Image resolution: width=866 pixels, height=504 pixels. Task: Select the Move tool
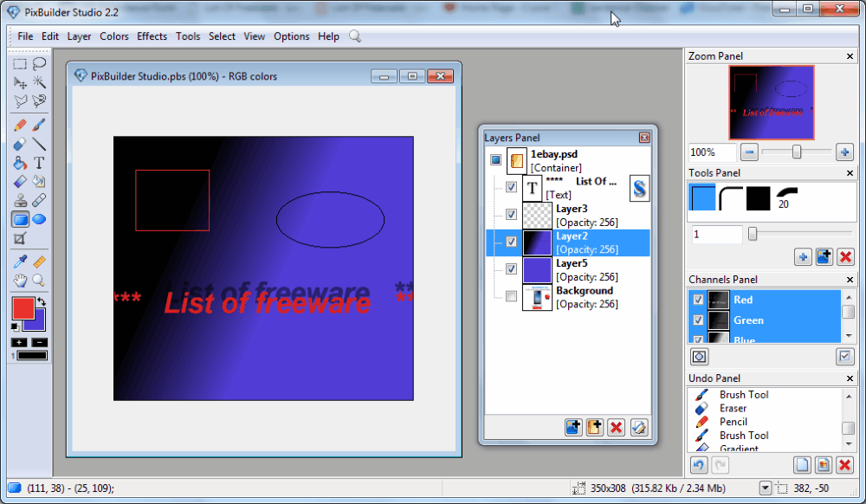tap(20, 83)
